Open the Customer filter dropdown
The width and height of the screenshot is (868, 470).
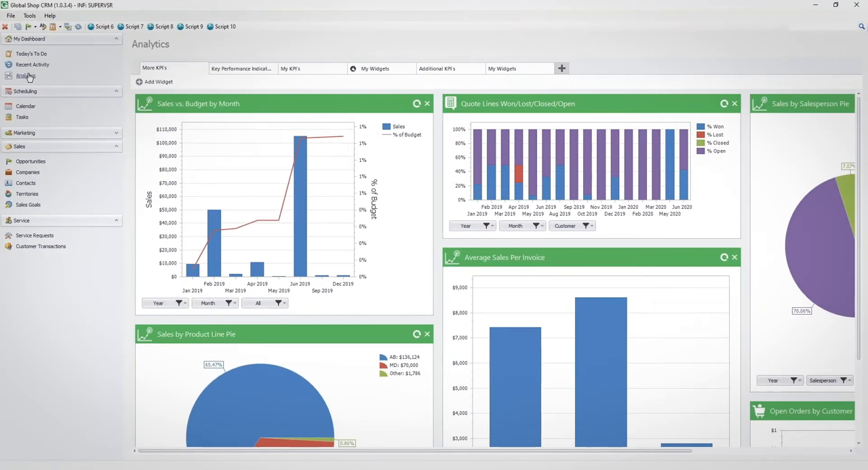572,226
